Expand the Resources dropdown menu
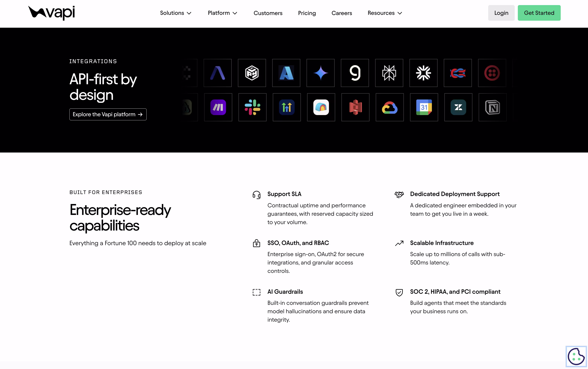This screenshot has height=369, width=588. point(385,13)
